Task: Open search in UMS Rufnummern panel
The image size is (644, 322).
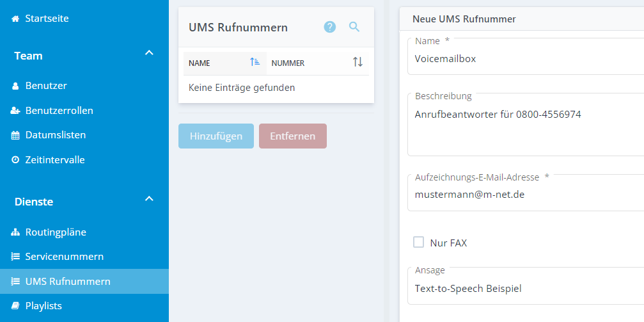Action: point(354,27)
